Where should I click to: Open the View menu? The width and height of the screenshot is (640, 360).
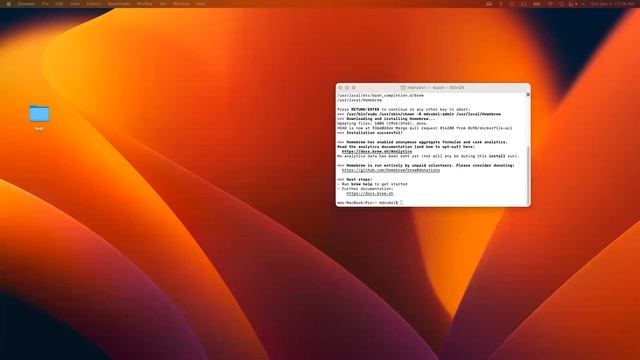click(75, 4)
